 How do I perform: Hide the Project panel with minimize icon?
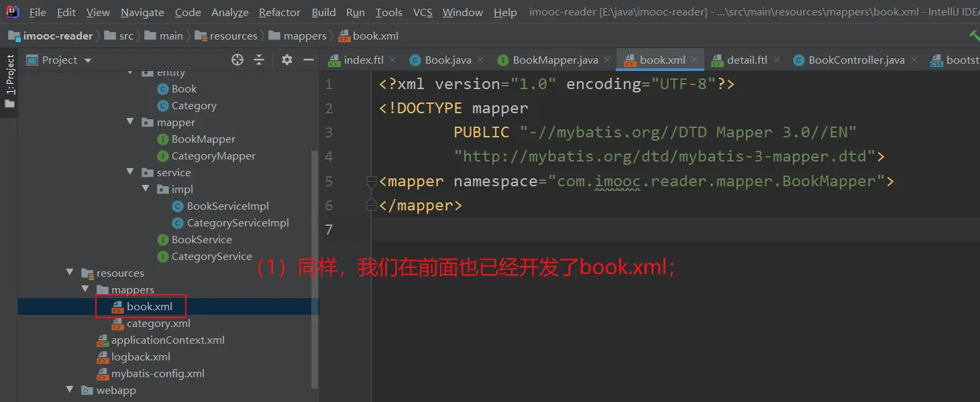pos(309,60)
